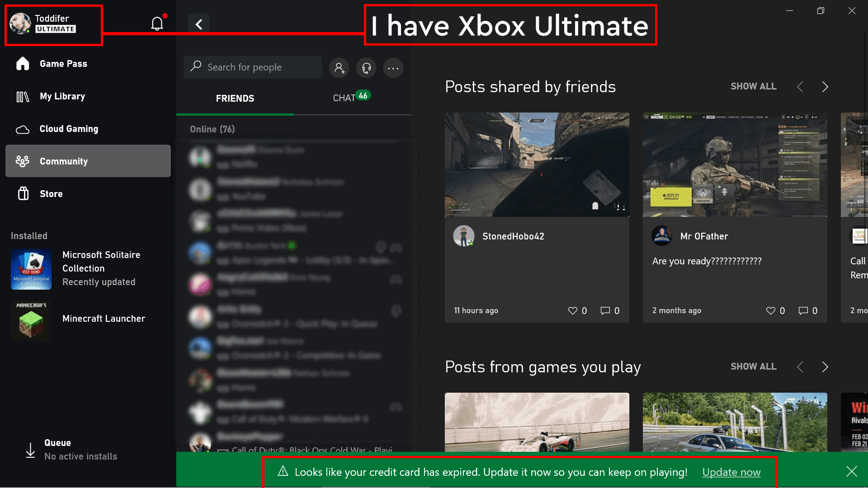Image resolution: width=868 pixels, height=488 pixels.
Task: Like Mr OFather's post heart icon
Action: [x=771, y=310]
